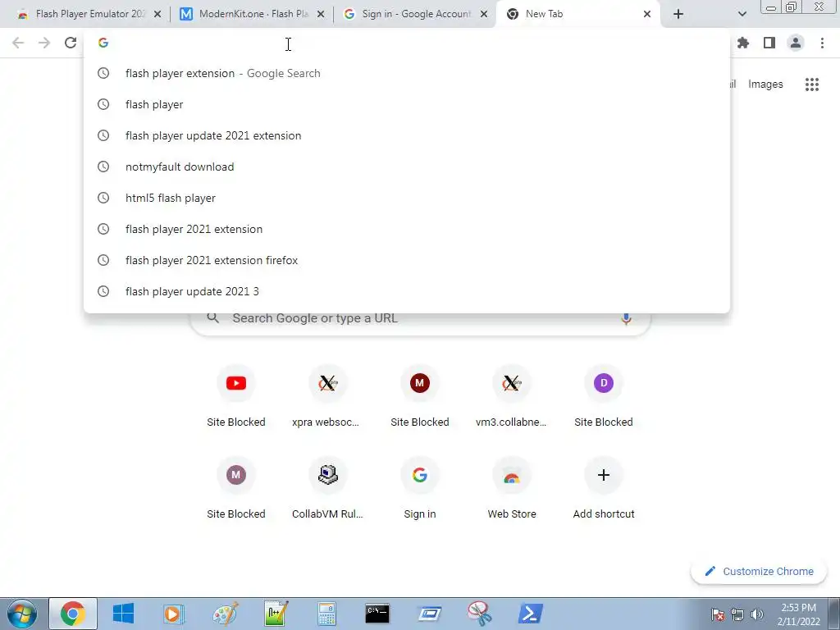Open the Paint taskbar icon

(226, 614)
